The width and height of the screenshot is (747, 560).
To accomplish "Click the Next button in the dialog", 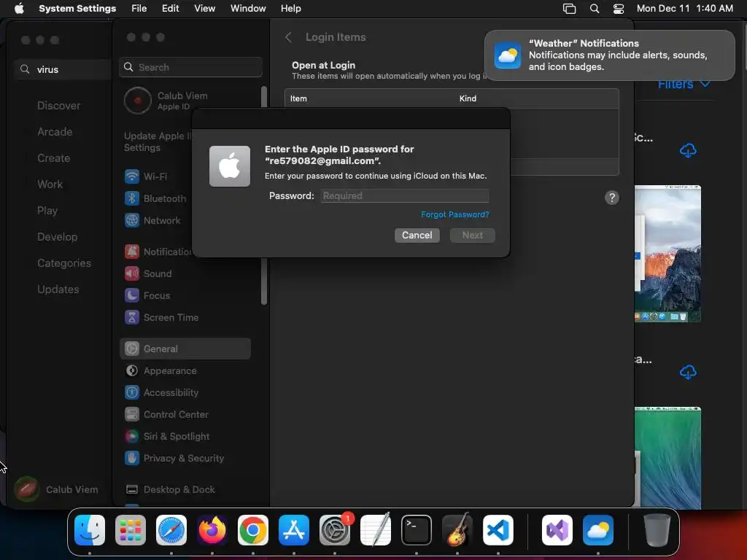I will pos(472,236).
